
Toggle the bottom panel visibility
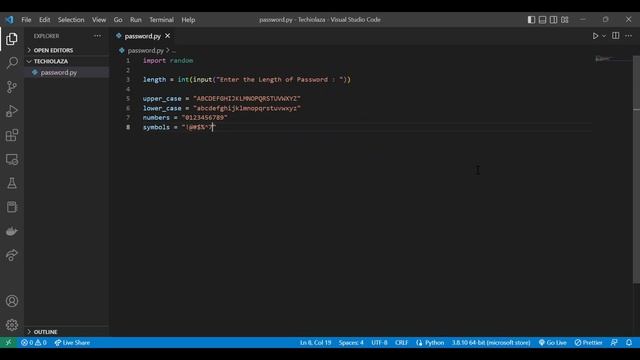[542, 20]
